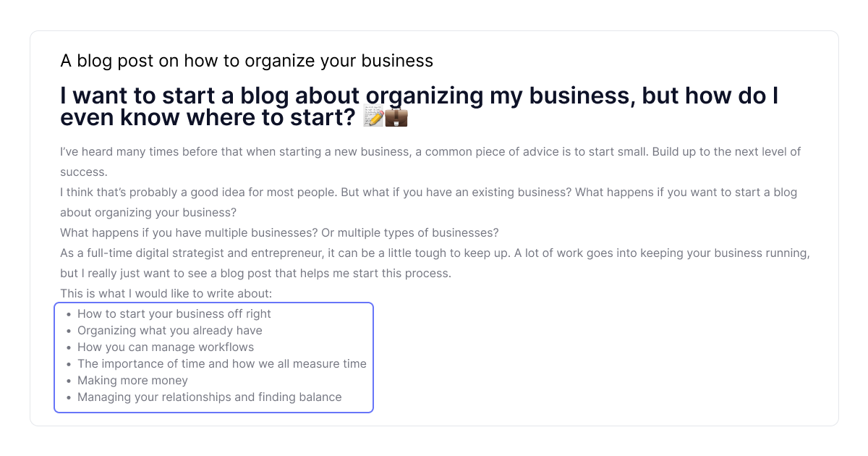868x456 pixels.
Task: Click the line 'What happens if you have multiple businesses?'
Action: click(x=279, y=233)
